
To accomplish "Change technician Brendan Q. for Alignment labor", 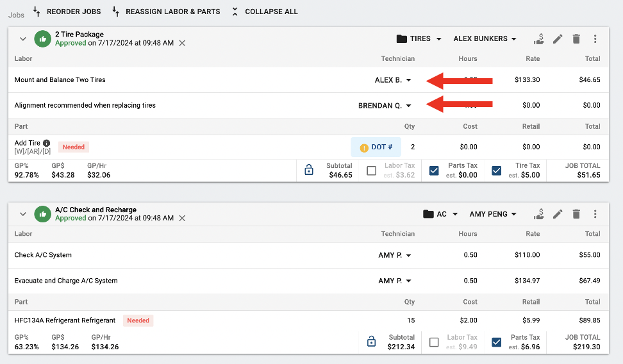I will pyautogui.click(x=384, y=106).
